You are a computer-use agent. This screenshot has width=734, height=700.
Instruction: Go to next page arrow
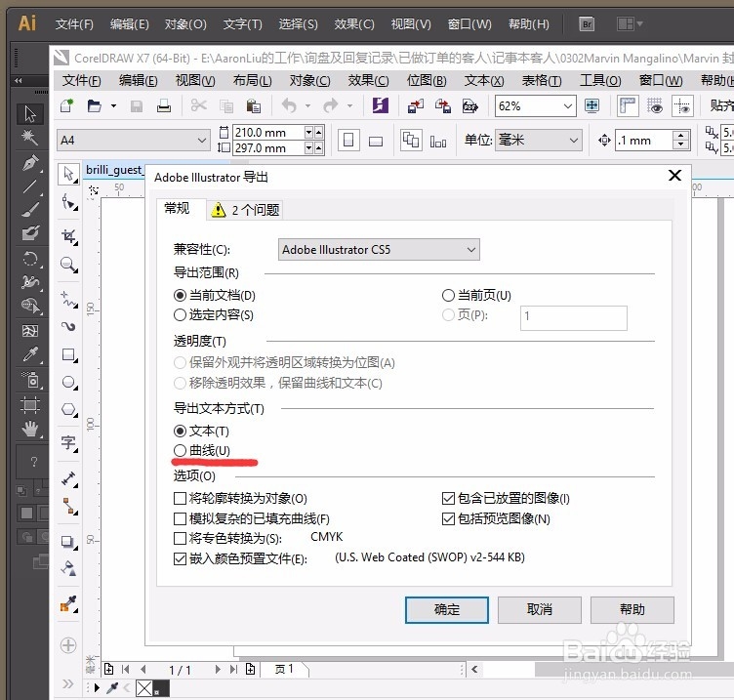(218, 670)
